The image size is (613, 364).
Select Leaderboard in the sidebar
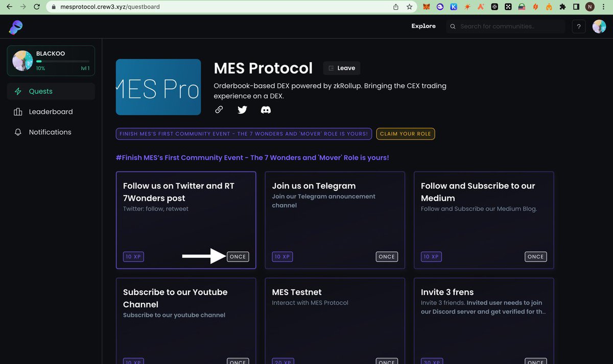51,112
